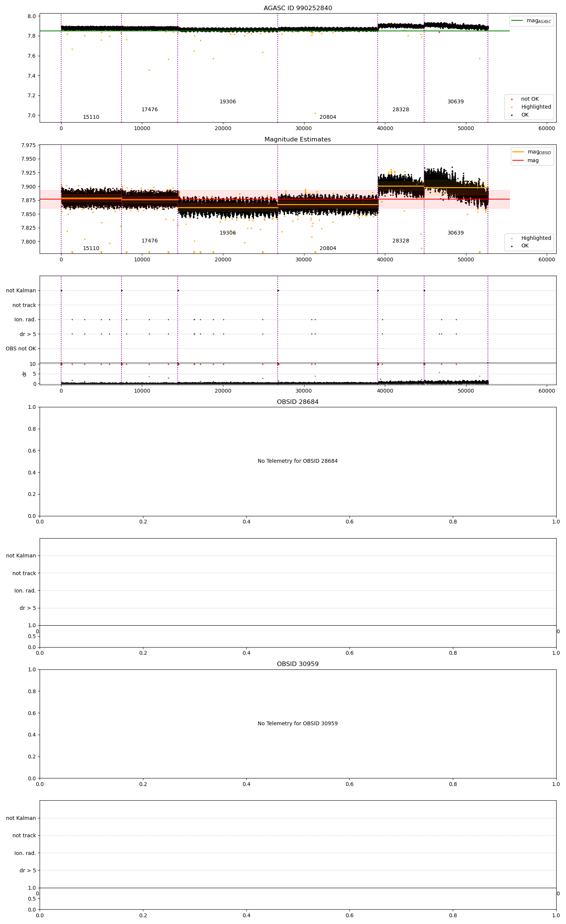566x924 pixels.
Task: Click the 7.800 y-axis tick label
Action: click(28, 242)
